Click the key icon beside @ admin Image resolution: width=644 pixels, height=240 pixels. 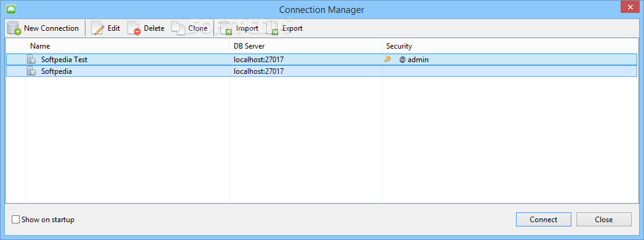[x=388, y=59]
